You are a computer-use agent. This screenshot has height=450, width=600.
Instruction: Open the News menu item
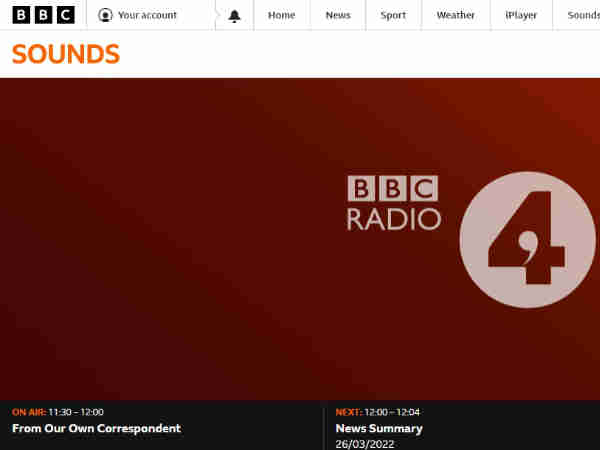point(338,15)
